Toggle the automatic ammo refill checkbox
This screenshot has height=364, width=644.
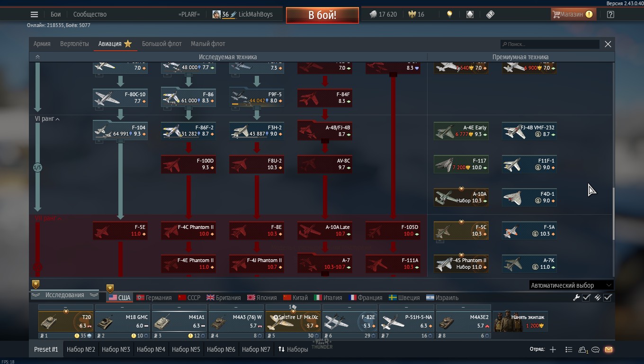pos(608,298)
